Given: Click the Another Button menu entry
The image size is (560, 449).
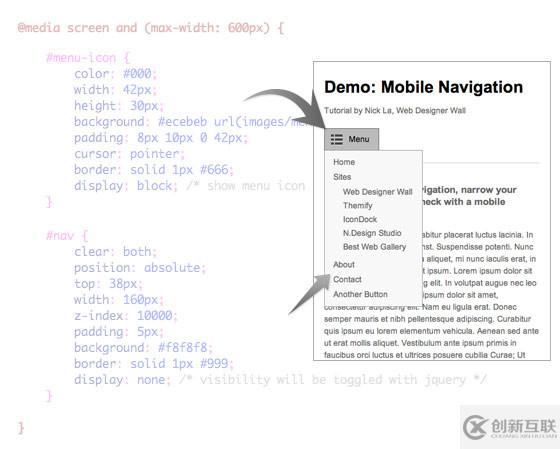Looking at the screenshot, I should tap(360, 294).
